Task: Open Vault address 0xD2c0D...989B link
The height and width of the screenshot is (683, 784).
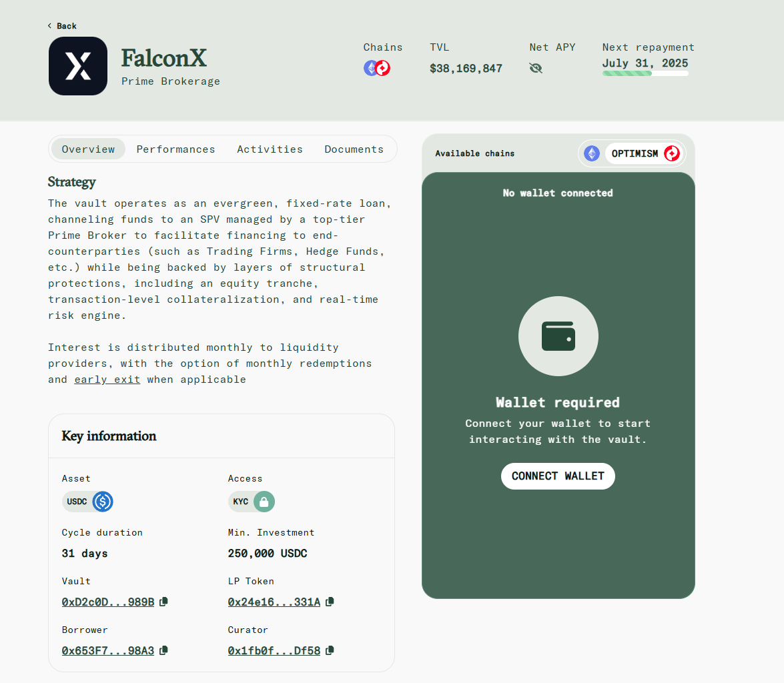Action: point(108,602)
